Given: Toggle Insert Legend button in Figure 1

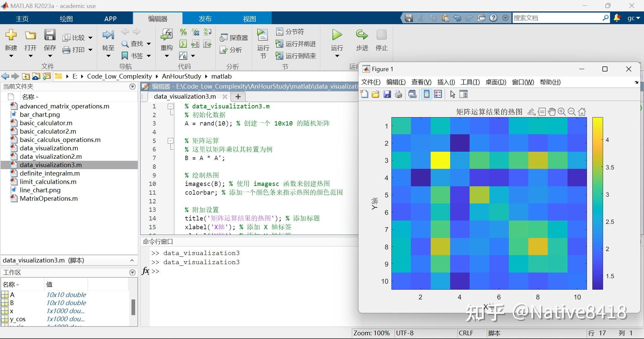Looking at the screenshot, I should (x=438, y=94).
